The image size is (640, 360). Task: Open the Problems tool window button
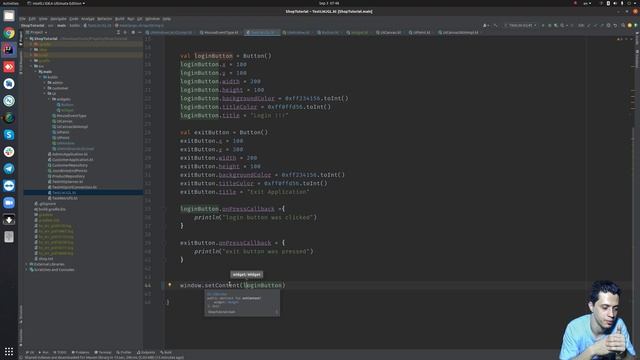pyautogui.click(x=80, y=352)
